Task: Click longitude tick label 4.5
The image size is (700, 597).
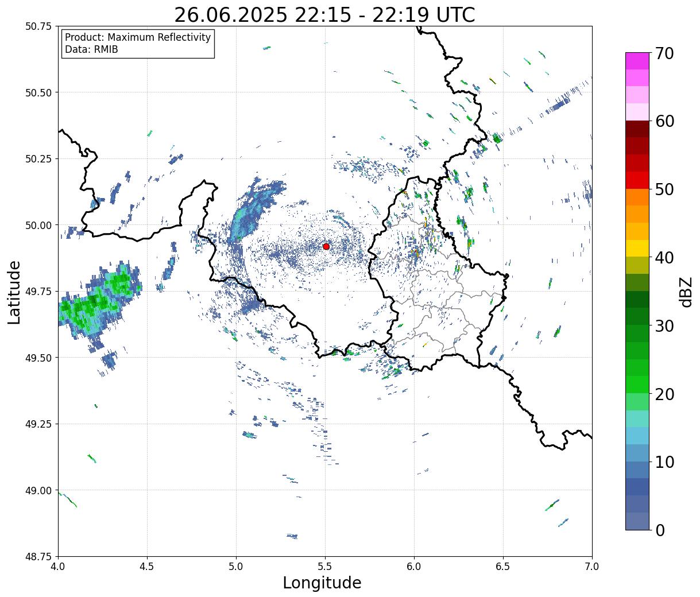Action: [147, 567]
